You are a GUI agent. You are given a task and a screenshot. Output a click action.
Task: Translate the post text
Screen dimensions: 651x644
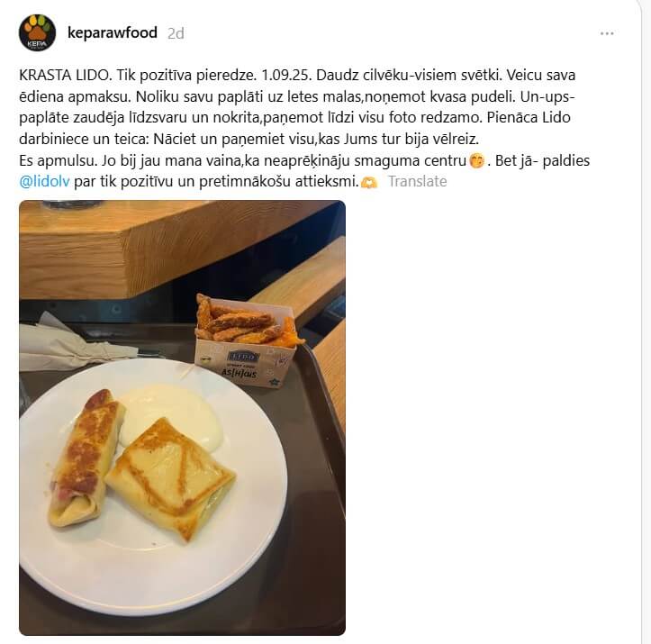coord(417,181)
